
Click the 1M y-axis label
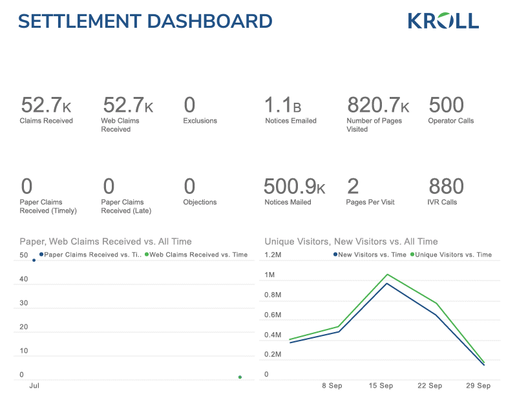pyautogui.click(x=269, y=275)
